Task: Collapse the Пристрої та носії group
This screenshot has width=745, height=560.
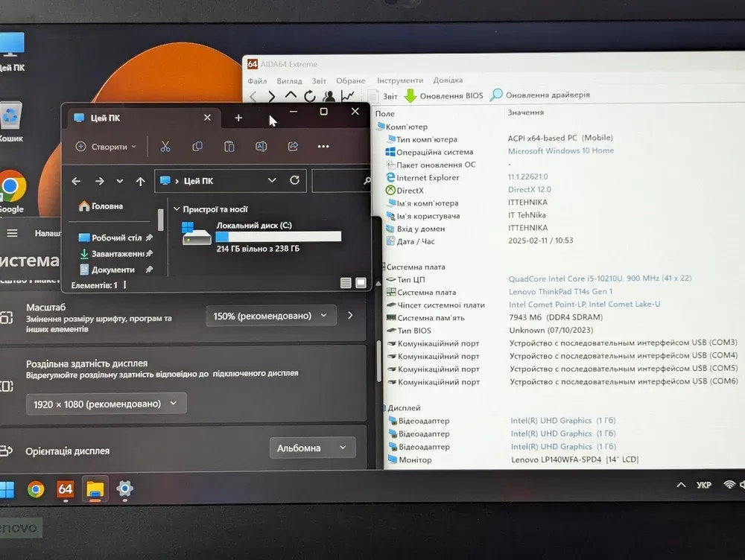Action: 176,210
